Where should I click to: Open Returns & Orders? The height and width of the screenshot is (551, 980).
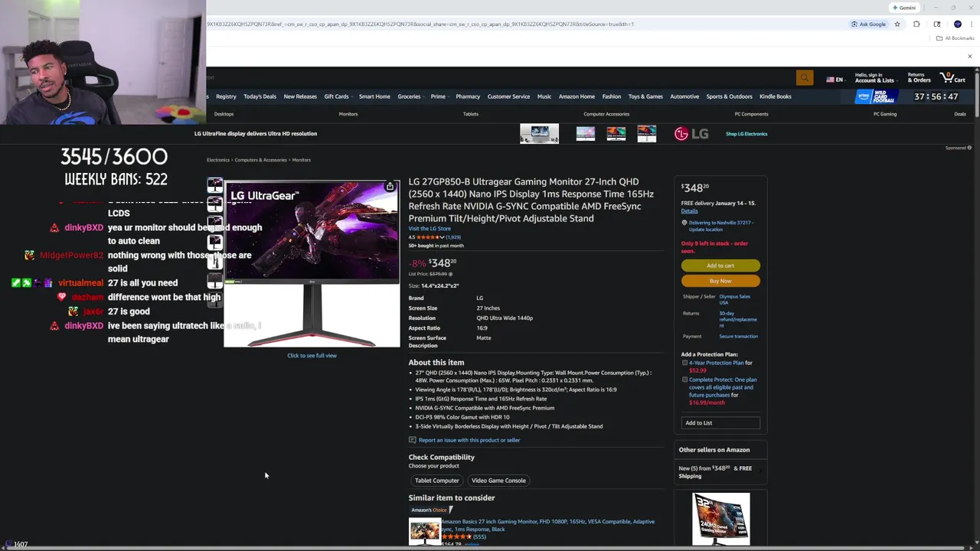point(919,78)
